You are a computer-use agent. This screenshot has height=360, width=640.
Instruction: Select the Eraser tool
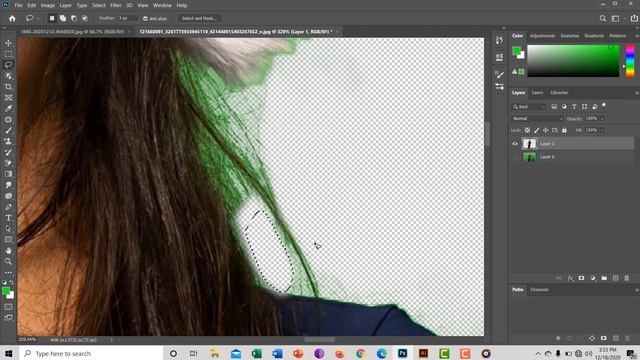8,163
